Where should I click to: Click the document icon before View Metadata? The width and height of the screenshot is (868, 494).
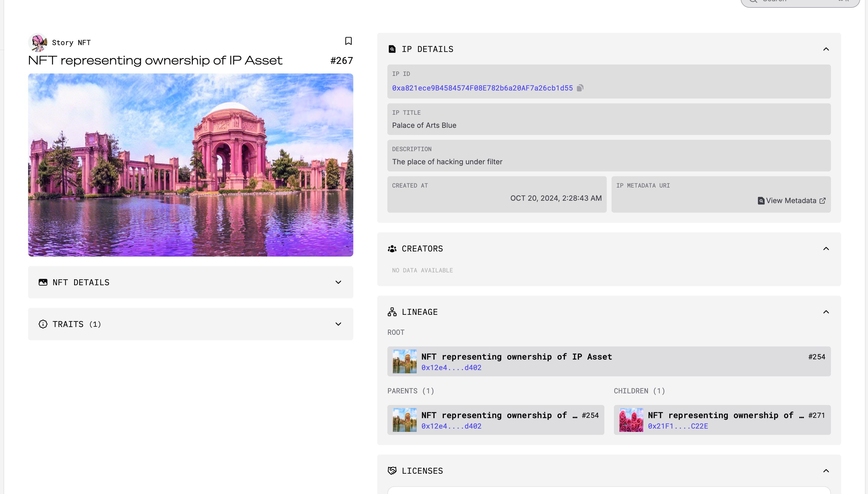click(x=761, y=200)
